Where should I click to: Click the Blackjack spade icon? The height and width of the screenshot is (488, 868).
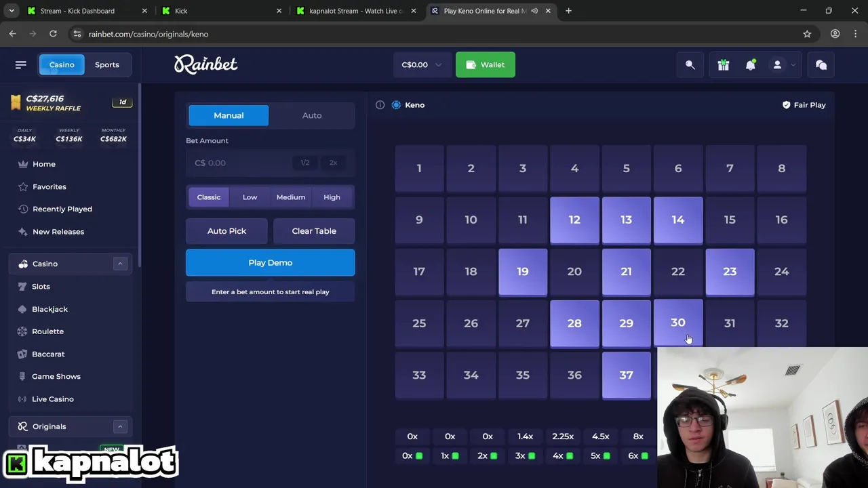[x=23, y=309]
